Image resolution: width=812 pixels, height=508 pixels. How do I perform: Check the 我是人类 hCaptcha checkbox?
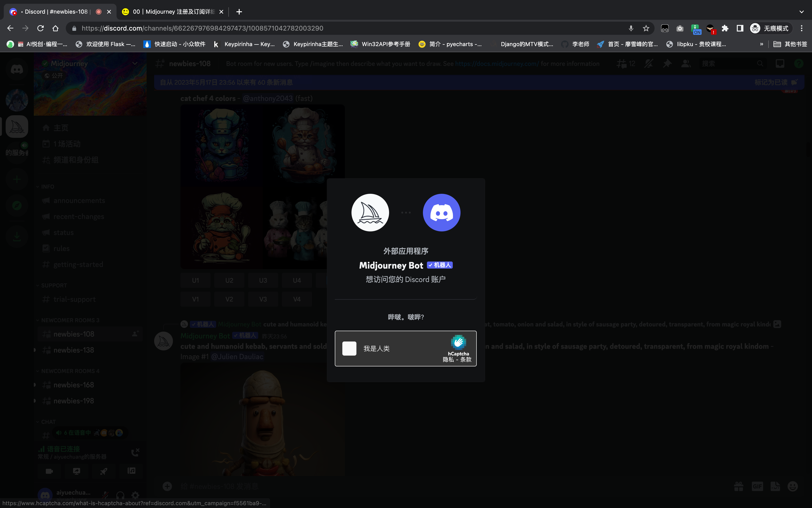349,348
